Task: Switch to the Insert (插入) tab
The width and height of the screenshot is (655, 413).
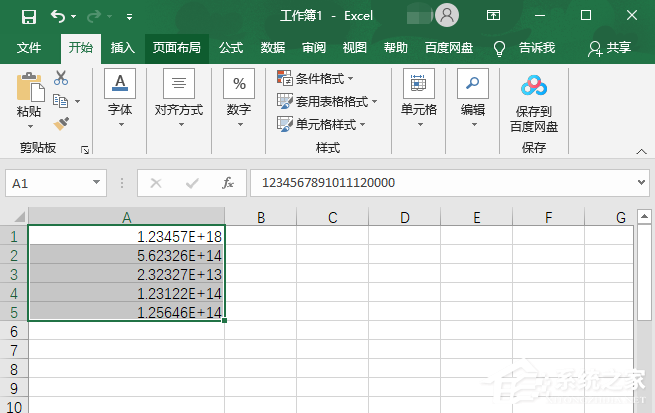Action: pyautogui.click(x=122, y=47)
